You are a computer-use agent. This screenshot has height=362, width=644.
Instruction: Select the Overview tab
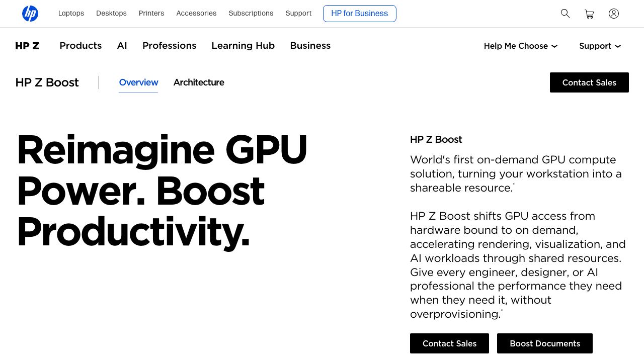click(138, 82)
